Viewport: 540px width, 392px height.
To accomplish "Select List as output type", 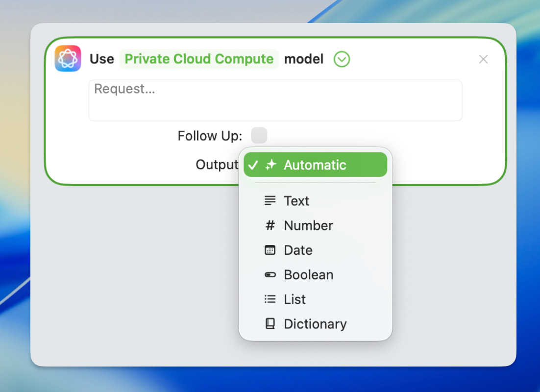I will click(315, 299).
